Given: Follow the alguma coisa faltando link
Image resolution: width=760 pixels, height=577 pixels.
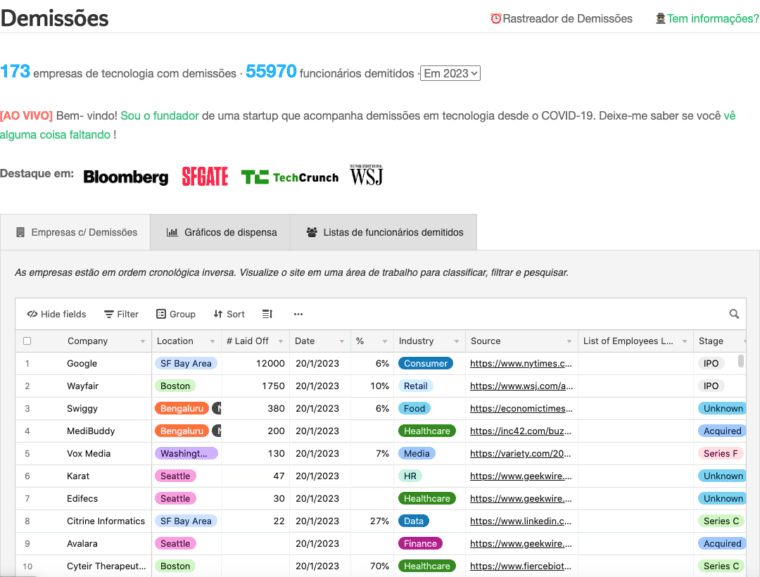Looking at the screenshot, I should [x=55, y=135].
